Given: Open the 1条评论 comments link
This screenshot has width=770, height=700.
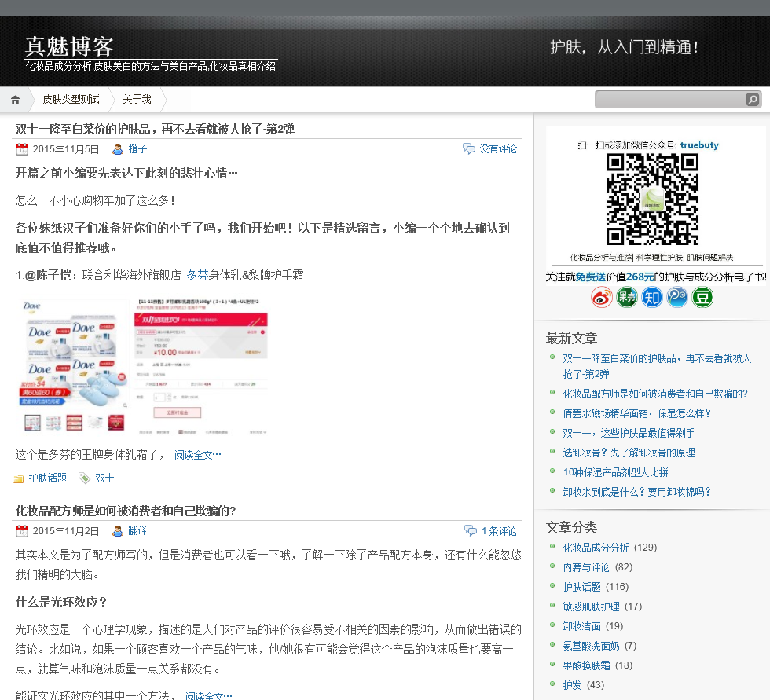Looking at the screenshot, I should tap(499, 530).
